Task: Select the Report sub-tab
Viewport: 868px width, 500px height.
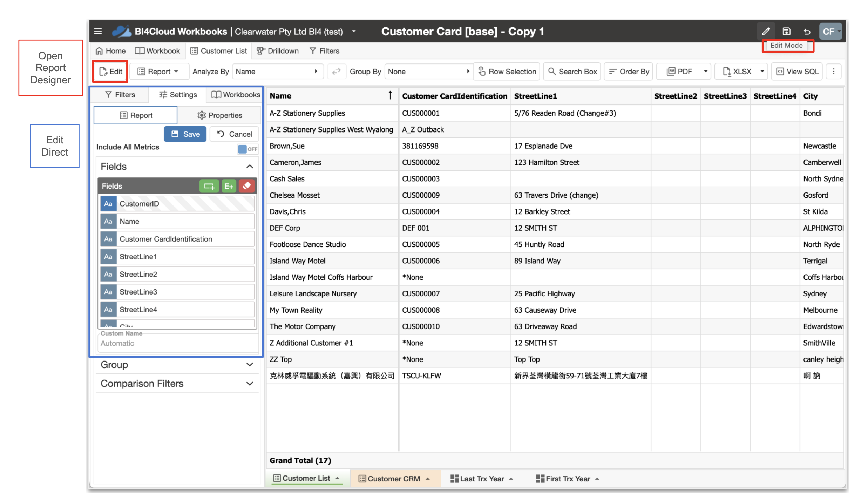Action: point(136,115)
